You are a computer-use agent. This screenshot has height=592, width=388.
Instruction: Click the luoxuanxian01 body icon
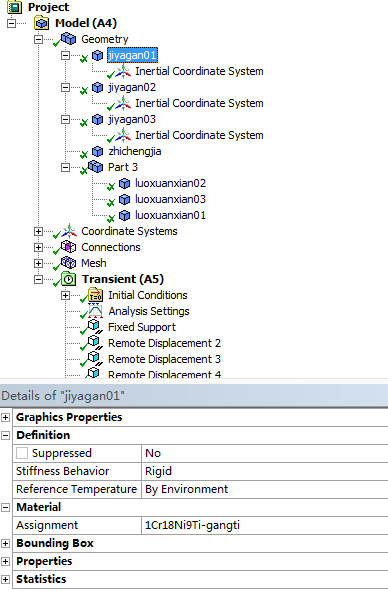pos(125,216)
